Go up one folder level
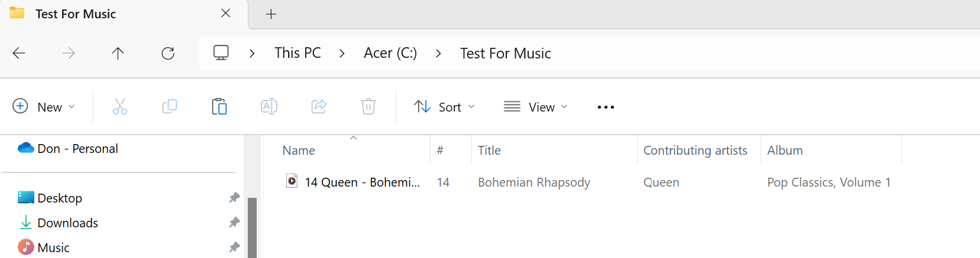Viewport: 980px width, 258px height. tap(118, 53)
